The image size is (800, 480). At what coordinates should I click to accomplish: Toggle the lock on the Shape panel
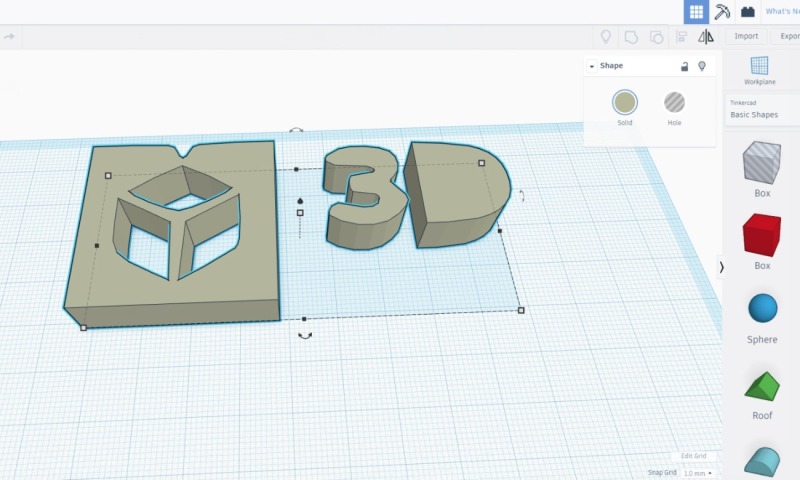(684, 66)
